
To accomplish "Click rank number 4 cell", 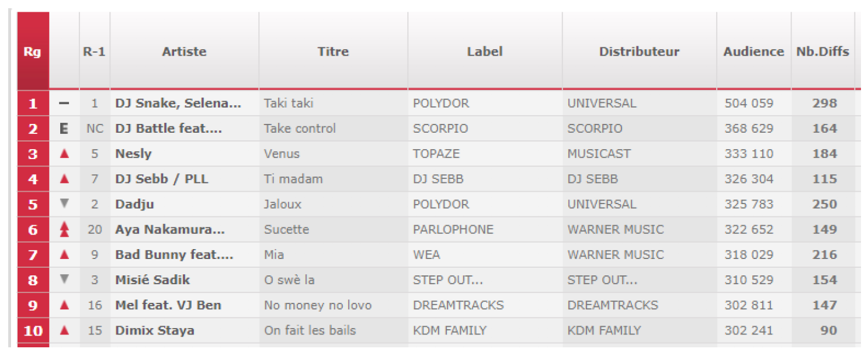I will point(33,179).
